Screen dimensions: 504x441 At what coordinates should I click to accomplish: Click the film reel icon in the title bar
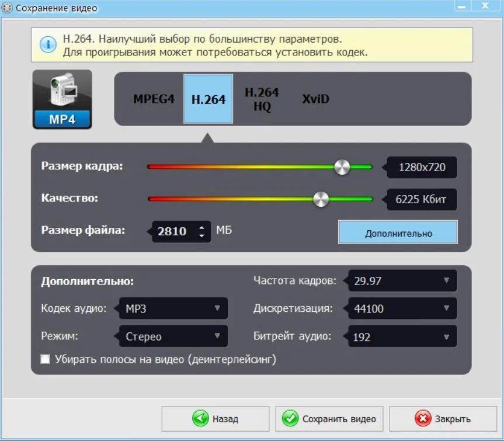click(x=7, y=8)
